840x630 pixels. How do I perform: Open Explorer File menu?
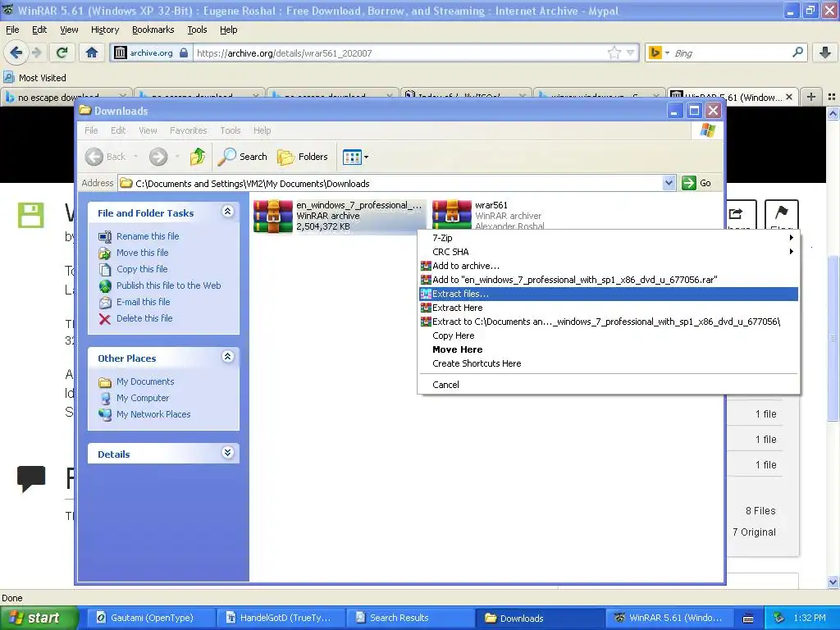tap(91, 130)
